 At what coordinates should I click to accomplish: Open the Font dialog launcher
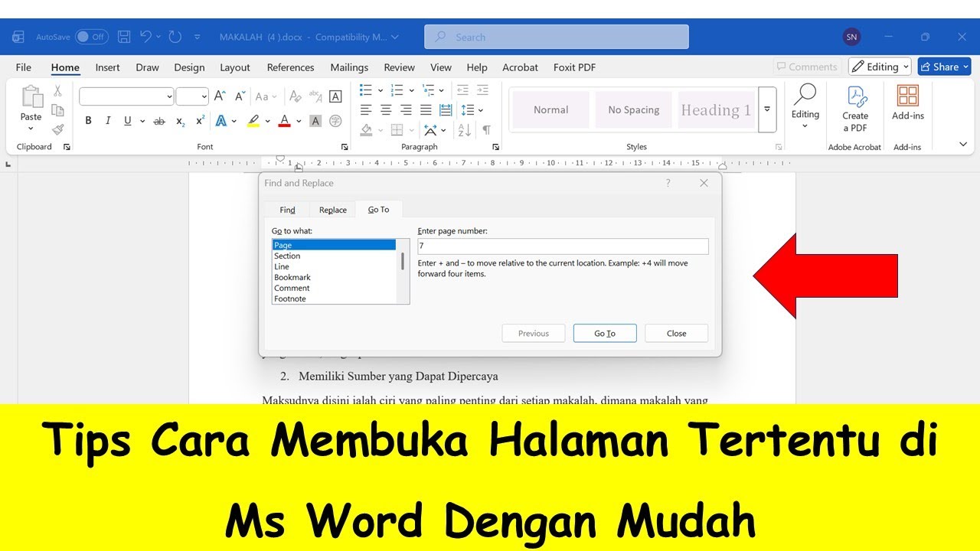[x=345, y=147]
